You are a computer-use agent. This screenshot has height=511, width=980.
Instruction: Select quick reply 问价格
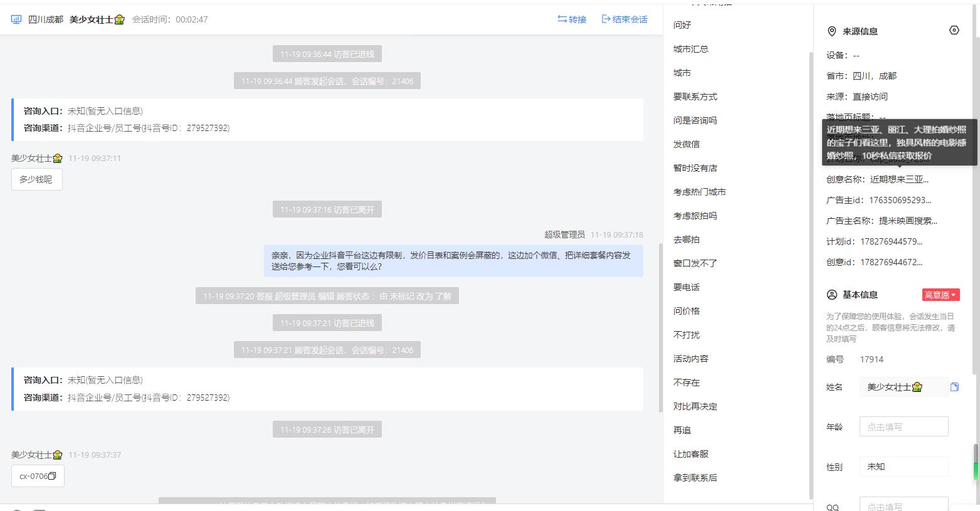687,311
